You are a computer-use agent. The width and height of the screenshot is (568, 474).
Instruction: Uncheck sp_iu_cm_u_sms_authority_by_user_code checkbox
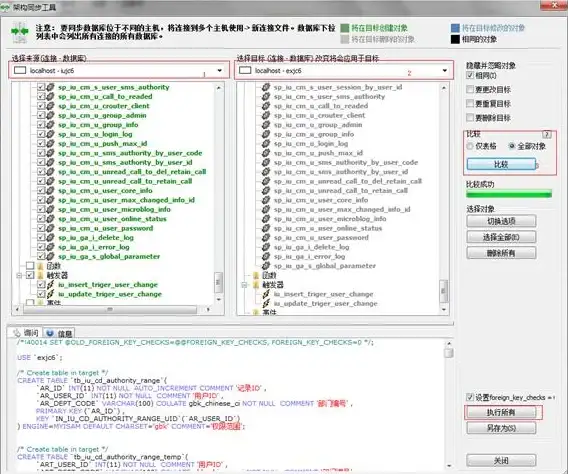coord(41,153)
